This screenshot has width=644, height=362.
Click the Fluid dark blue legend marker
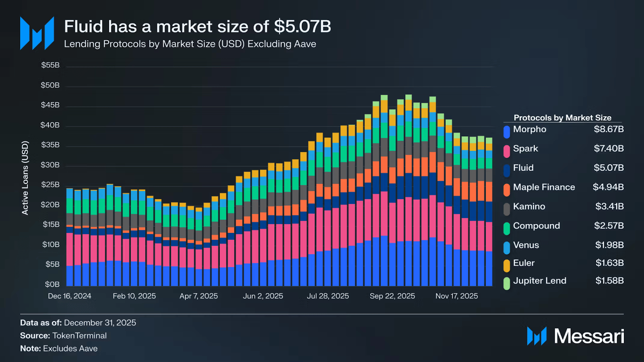point(507,171)
